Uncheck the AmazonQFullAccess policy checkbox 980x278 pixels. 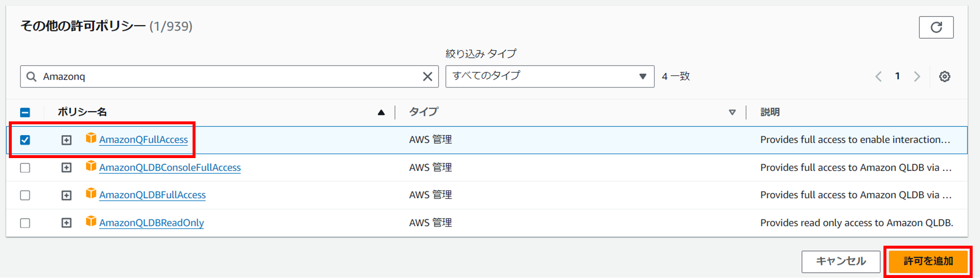coord(25,140)
